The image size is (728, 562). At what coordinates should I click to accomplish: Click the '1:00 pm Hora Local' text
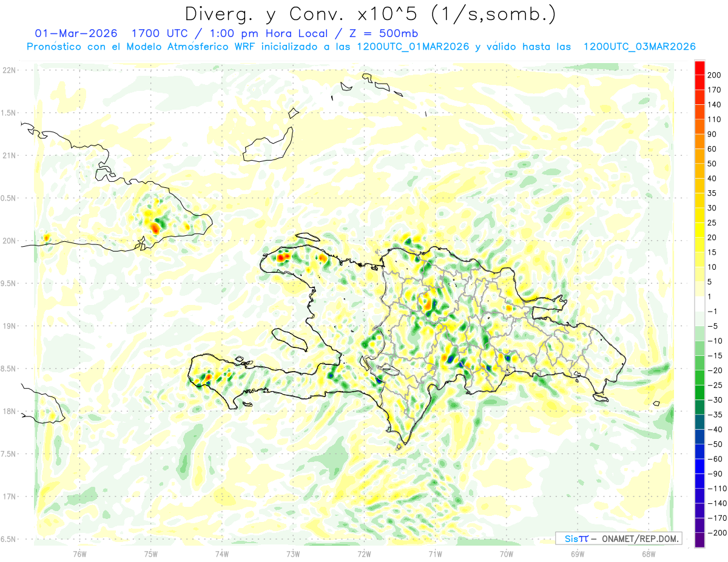pyautogui.click(x=268, y=33)
